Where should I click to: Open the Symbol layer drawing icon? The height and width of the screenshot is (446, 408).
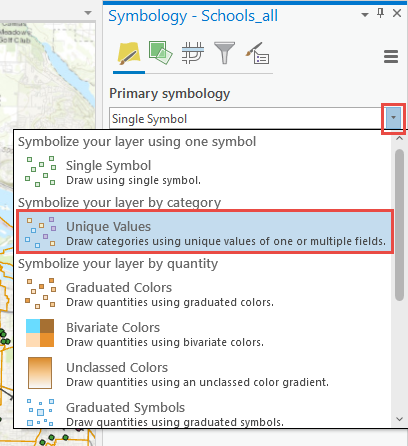coord(193,53)
